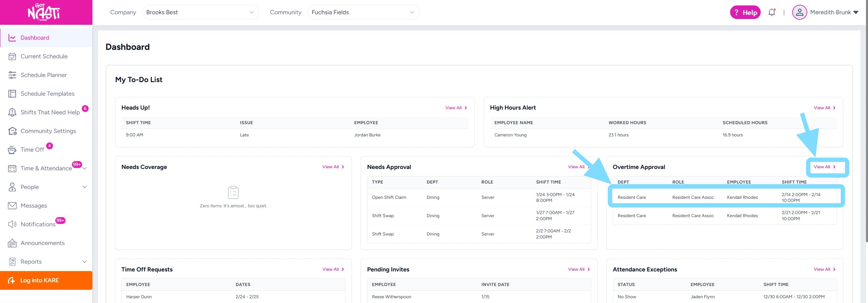Click the Notifications megaphone icon
This screenshot has width=868, height=303.
point(12,224)
